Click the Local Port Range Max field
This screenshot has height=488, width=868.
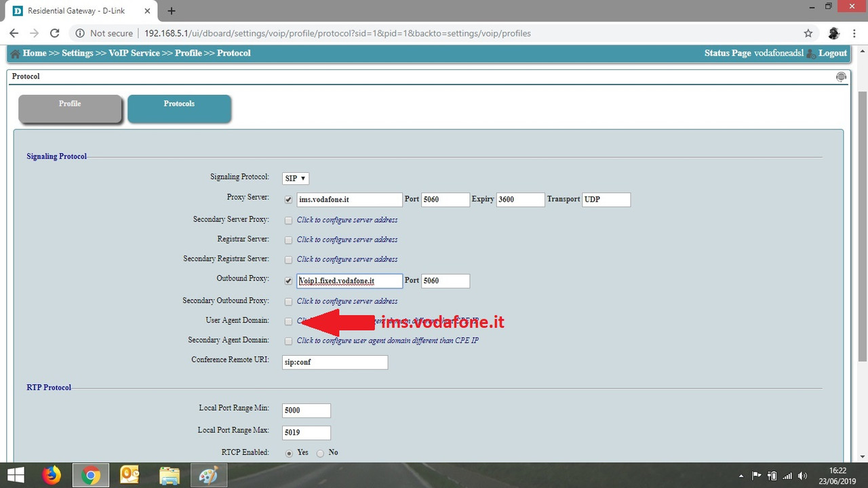click(x=307, y=432)
